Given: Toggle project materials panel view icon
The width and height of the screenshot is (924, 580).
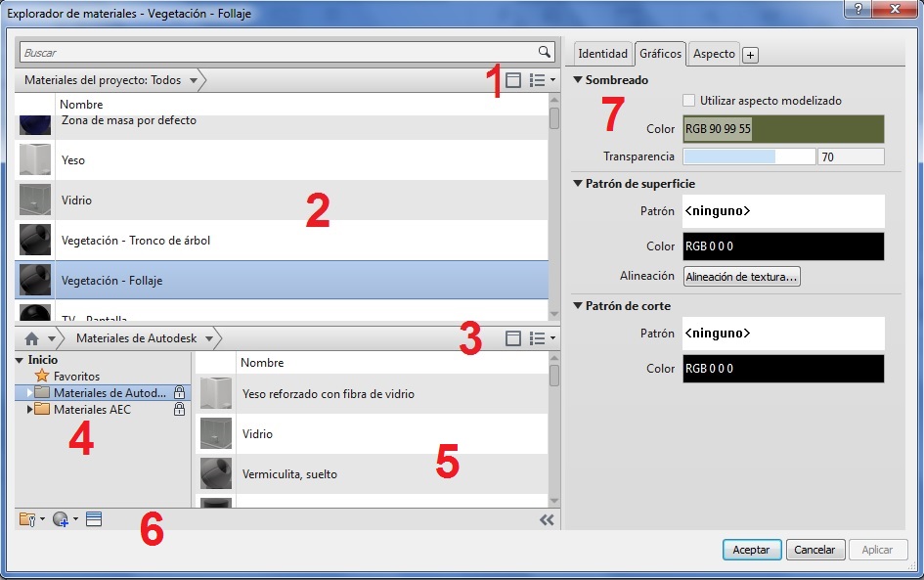Looking at the screenshot, I should (513, 80).
